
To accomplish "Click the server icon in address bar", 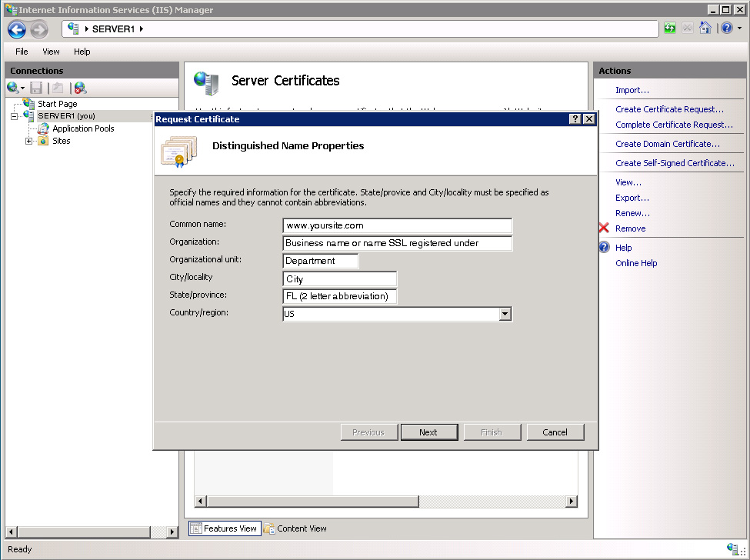I will coord(73,28).
